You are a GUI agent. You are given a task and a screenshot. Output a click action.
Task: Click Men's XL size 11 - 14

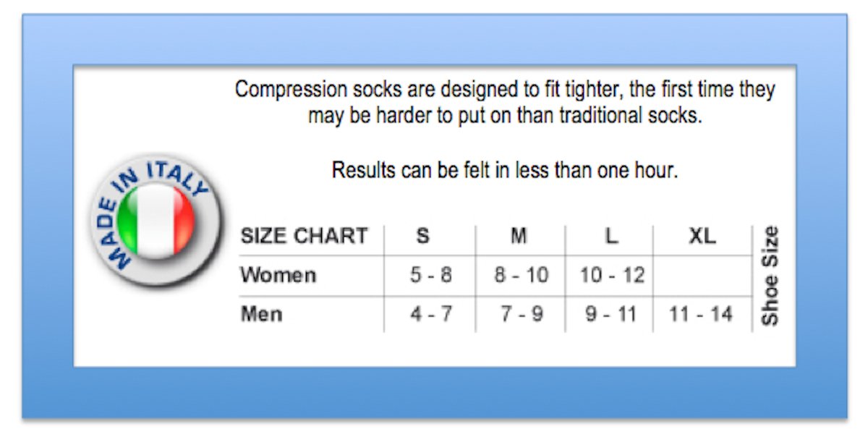click(700, 314)
